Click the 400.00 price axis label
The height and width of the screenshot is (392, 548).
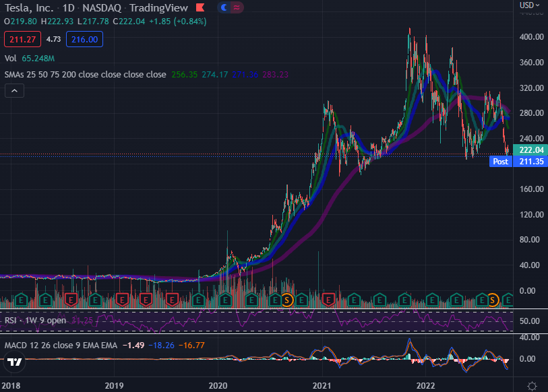pyautogui.click(x=532, y=37)
